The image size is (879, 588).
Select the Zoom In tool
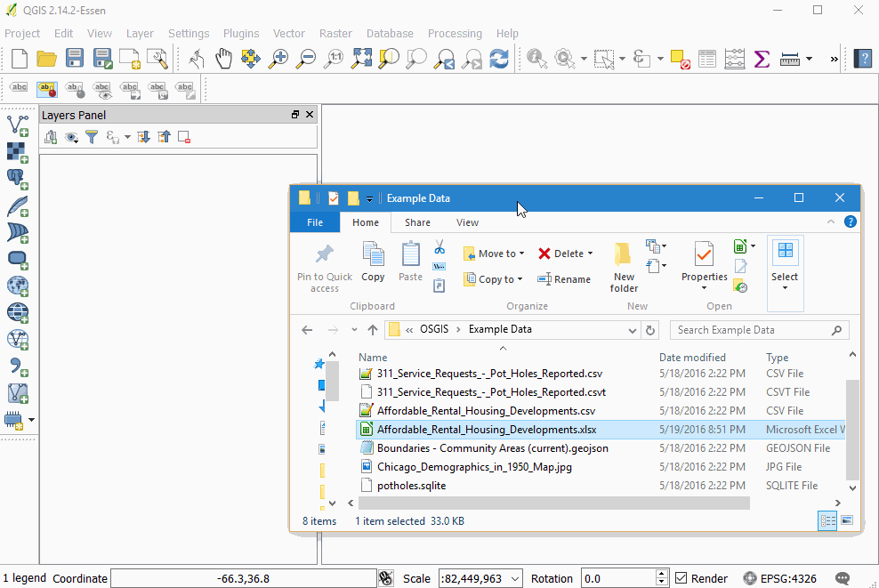[278, 59]
